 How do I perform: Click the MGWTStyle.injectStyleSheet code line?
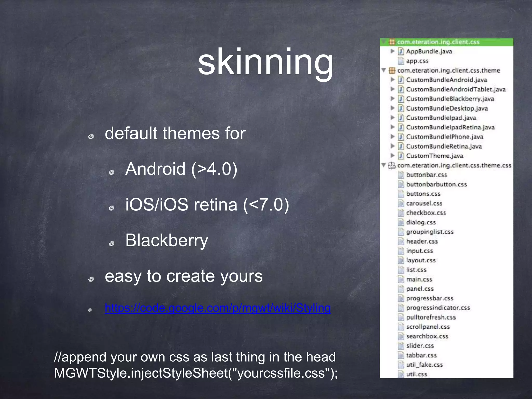tap(196, 373)
